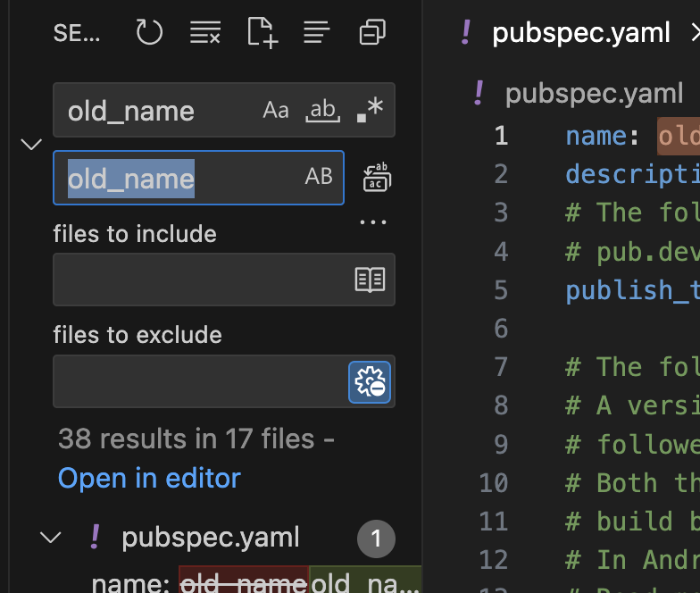Toggle Use Regular Expression option

click(369, 110)
